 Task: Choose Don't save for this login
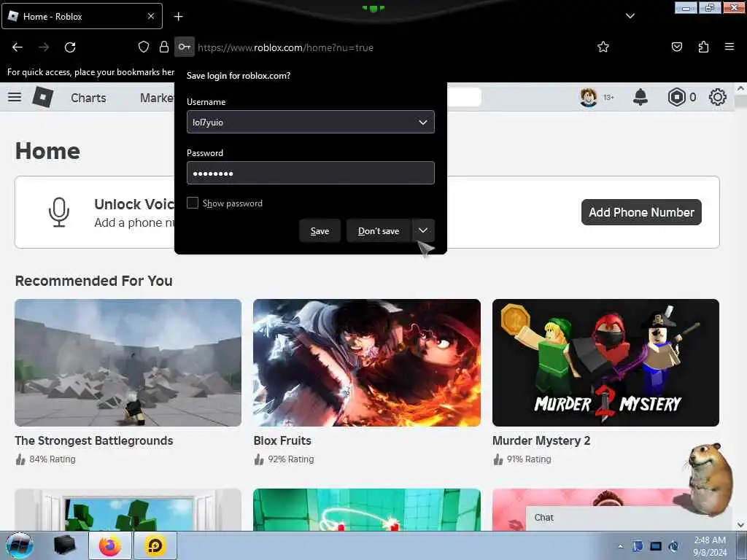379,231
